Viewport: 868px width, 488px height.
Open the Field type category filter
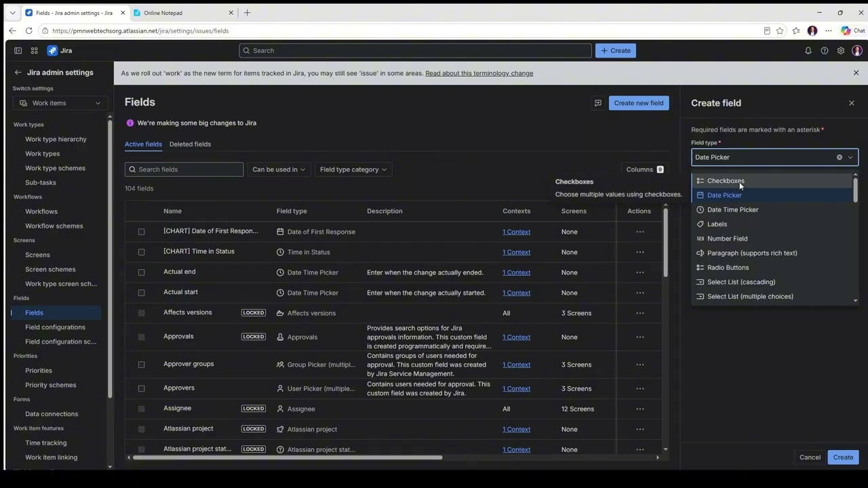tap(353, 169)
